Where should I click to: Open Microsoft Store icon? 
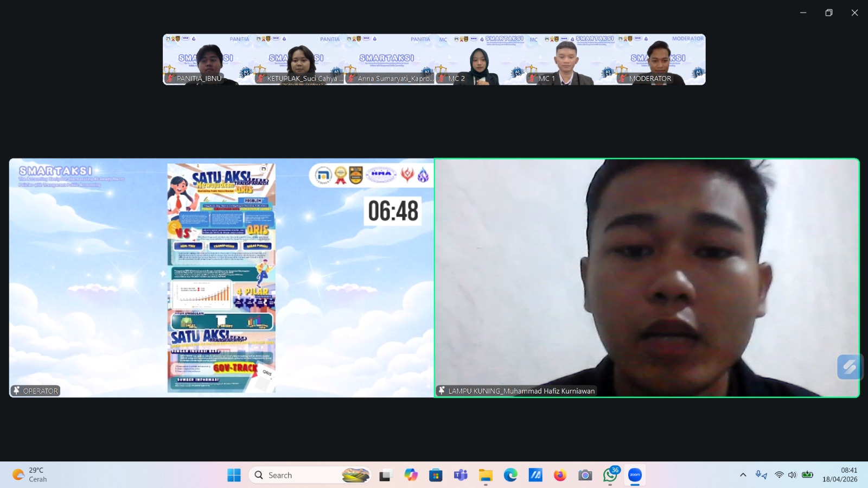click(436, 475)
